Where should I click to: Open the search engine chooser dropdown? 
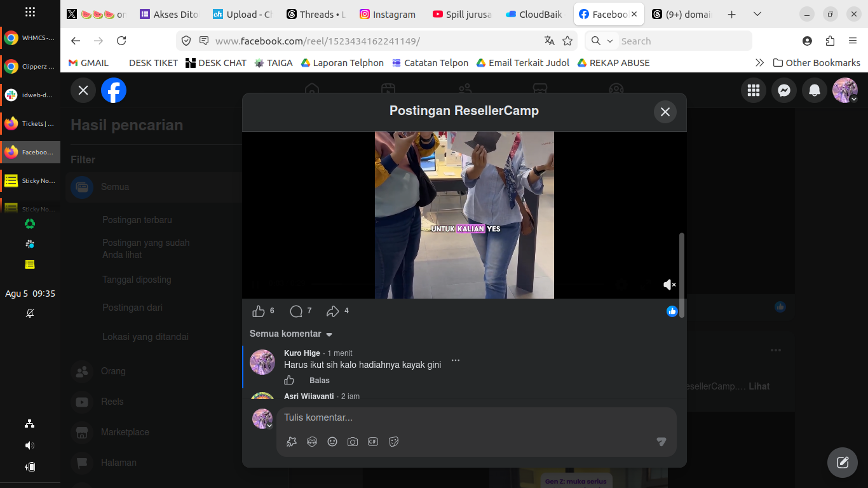coord(602,41)
